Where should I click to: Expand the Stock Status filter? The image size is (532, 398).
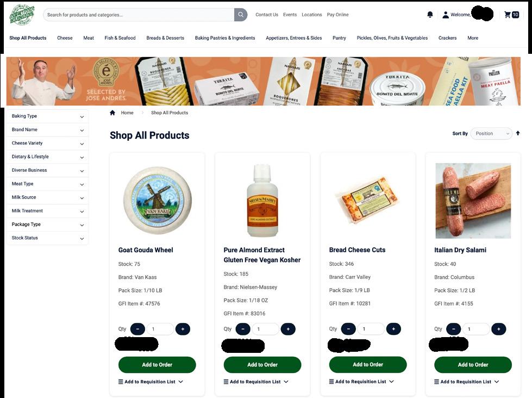coord(47,238)
